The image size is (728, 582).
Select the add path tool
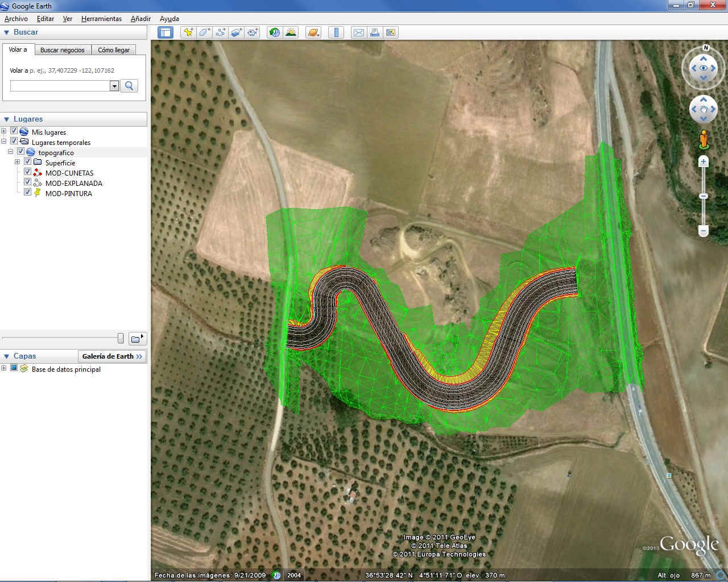(221, 32)
